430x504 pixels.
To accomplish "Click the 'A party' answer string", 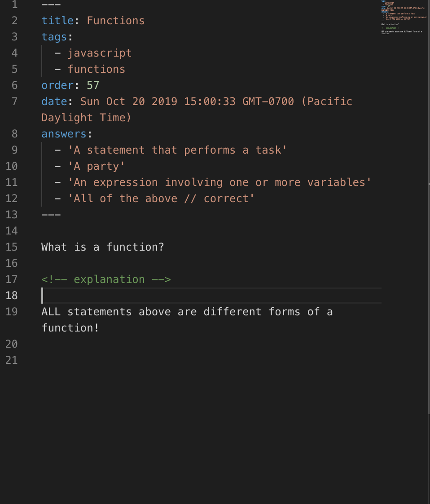I will point(96,166).
